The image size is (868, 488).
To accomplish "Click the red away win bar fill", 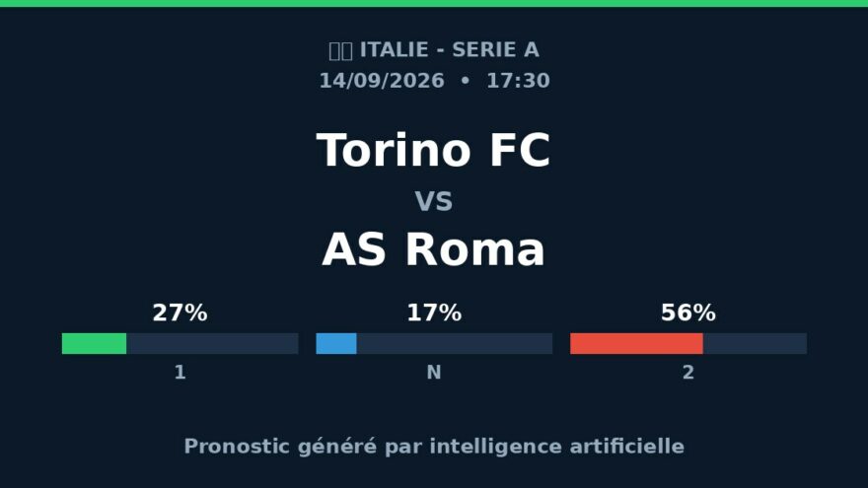I will 636,344.
